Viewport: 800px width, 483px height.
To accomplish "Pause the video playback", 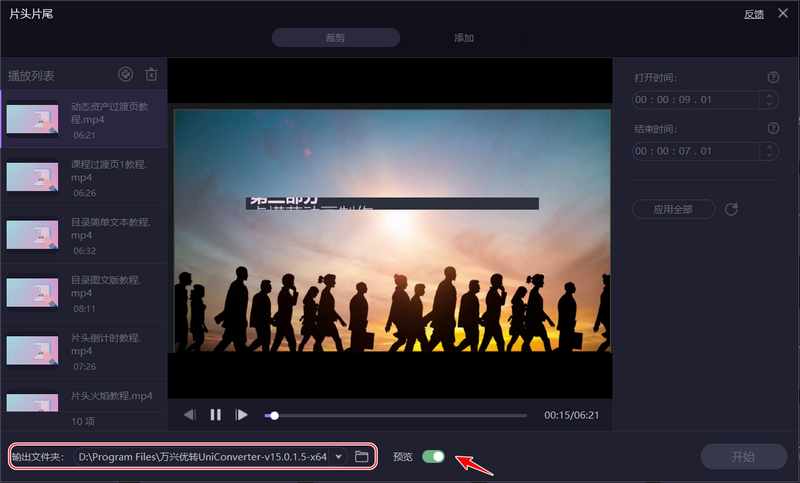I will point(215,415).
